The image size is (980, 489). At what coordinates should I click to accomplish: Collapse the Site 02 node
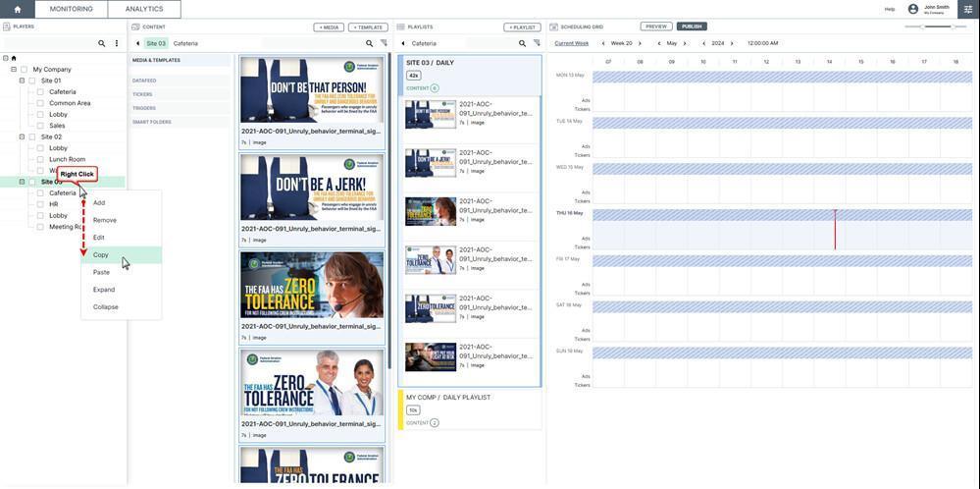22,136
